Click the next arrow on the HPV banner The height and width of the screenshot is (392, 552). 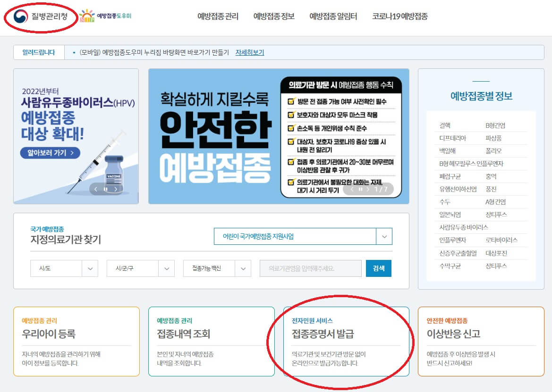[115, 189]
